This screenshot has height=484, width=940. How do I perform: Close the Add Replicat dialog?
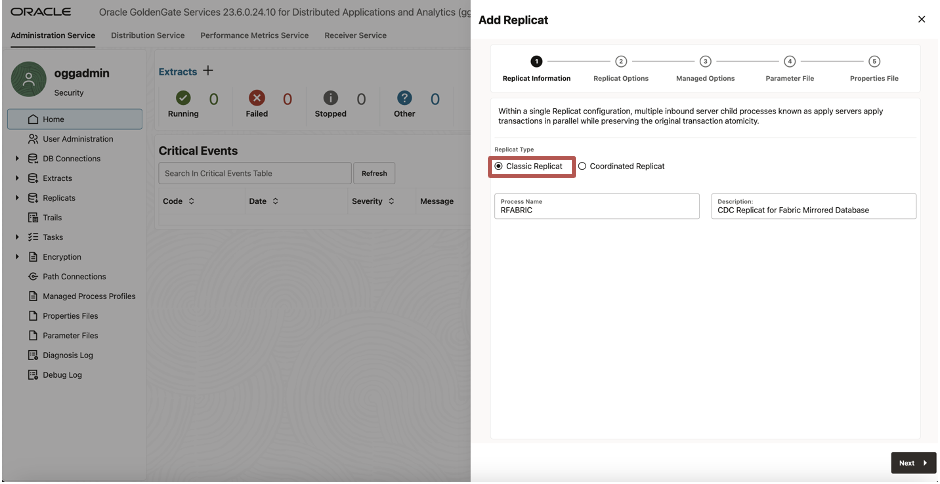click(x=921, y=20)
